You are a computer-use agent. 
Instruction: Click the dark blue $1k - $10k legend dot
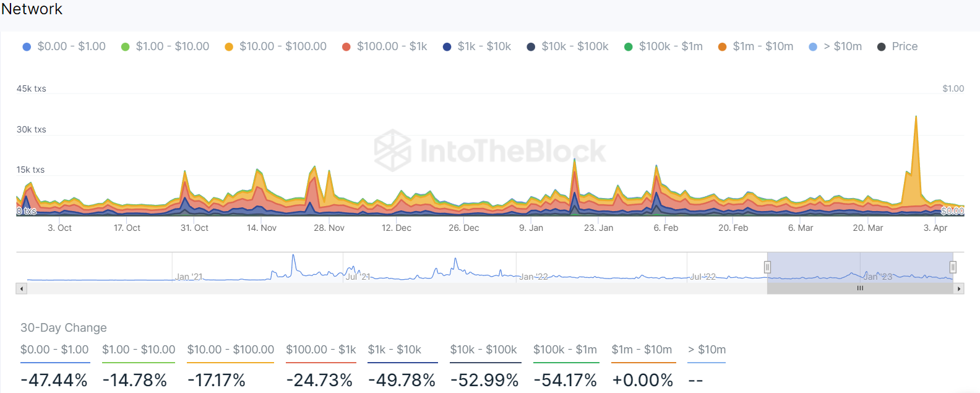[x=447, y=47]
